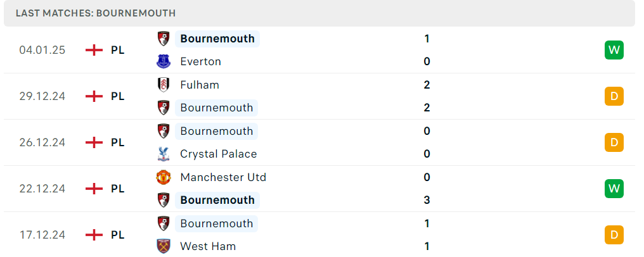The image size is (644, 257).
Task: Click England flag icon on the 29.12.24 row
Action: 94,96
